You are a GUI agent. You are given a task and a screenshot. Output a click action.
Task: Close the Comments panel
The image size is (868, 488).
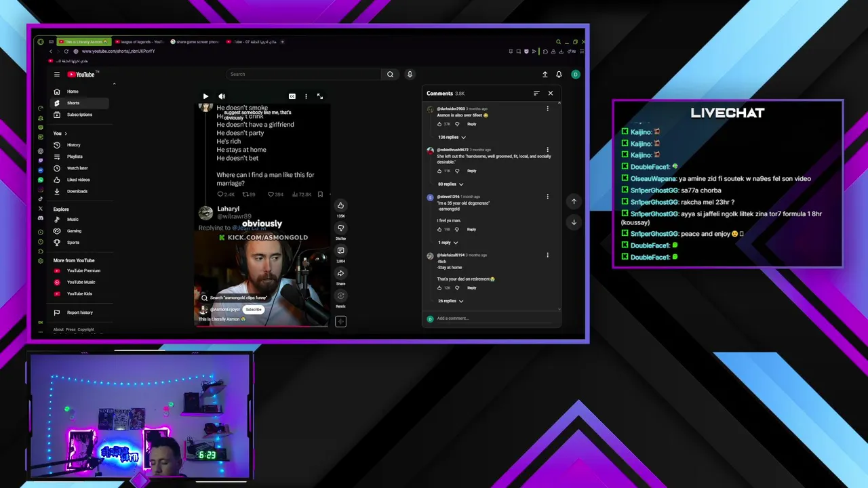tap(551, 94)
